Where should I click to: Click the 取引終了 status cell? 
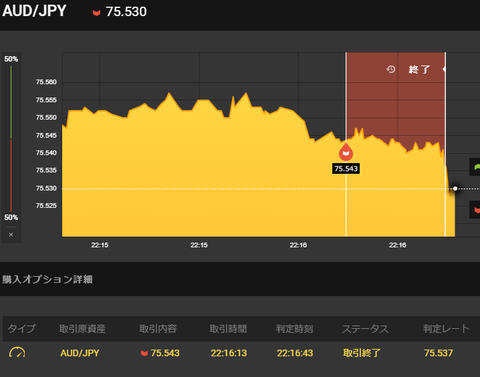tap(362, 353)
